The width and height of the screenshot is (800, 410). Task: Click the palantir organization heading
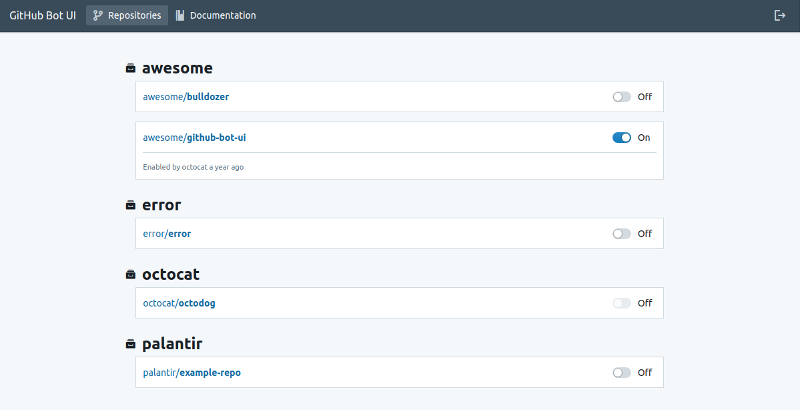[172, 344]
